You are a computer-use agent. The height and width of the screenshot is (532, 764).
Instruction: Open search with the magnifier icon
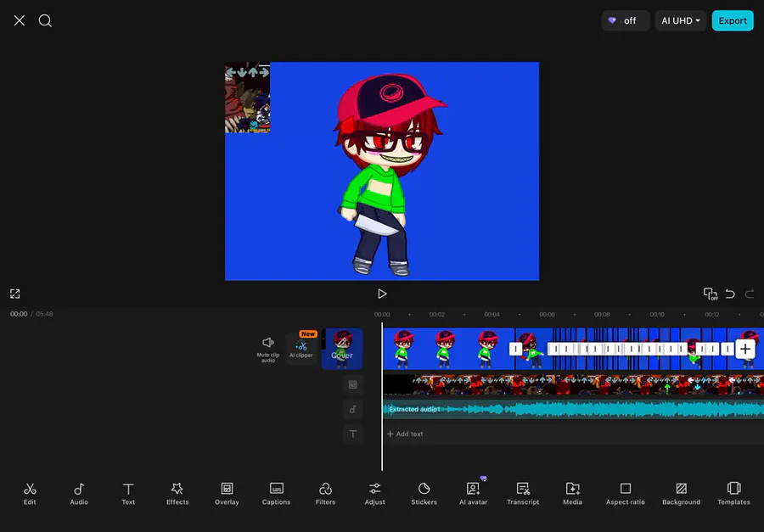[45, 20]
